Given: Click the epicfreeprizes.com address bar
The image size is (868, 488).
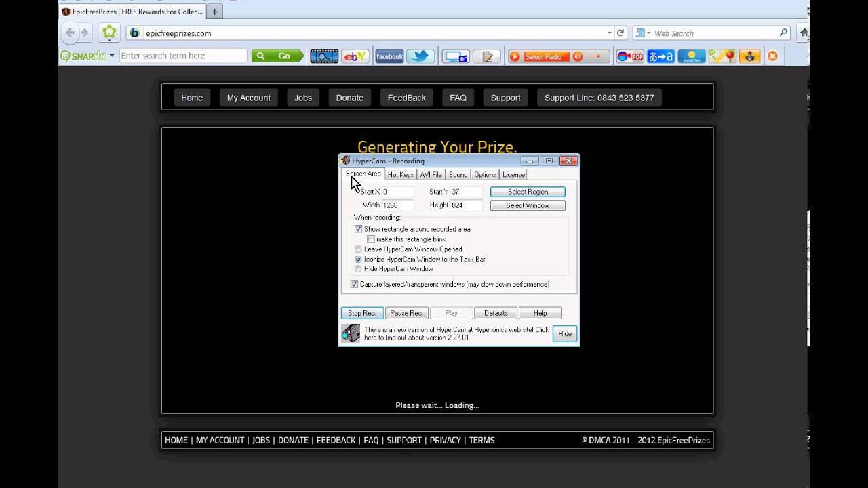Looking at the screenshot, I should pos(370,33).
